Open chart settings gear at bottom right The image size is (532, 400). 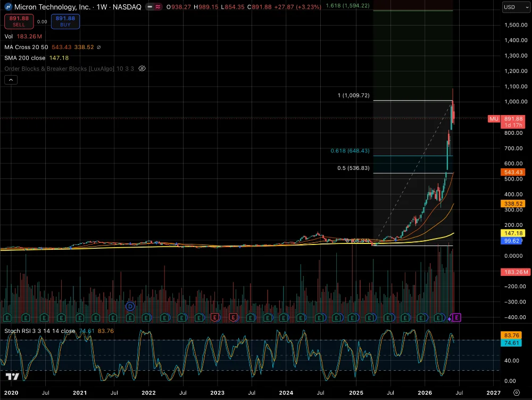point(517,393)
